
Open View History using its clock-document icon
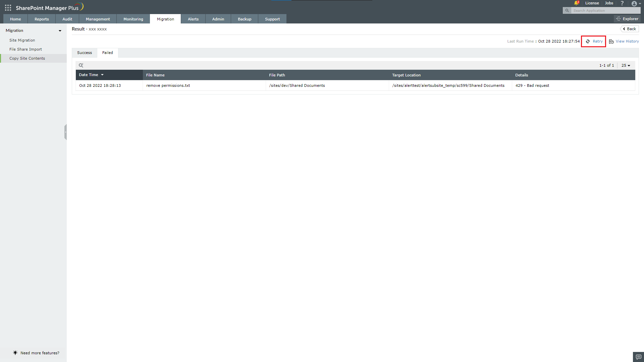(611, 41)
